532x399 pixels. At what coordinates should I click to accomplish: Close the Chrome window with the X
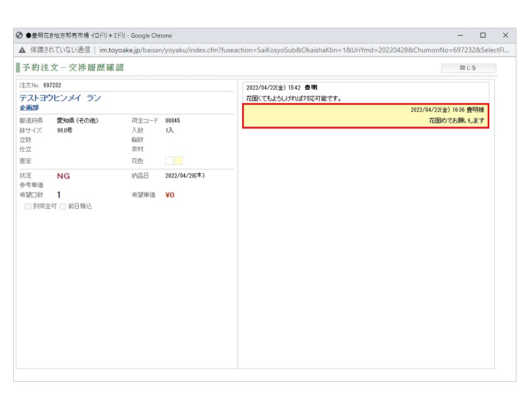point(505,35)
